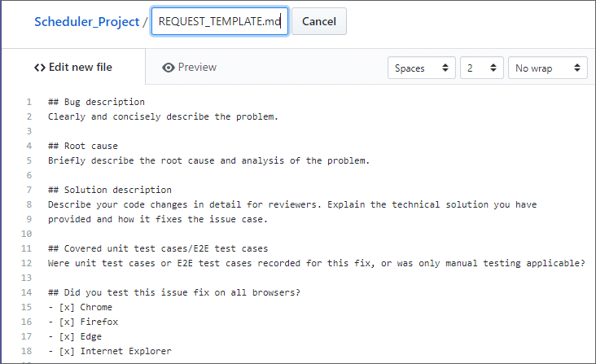Click line number 7 in the gutter
Viewport: 596px width, 364px height.
click(28, 190)
